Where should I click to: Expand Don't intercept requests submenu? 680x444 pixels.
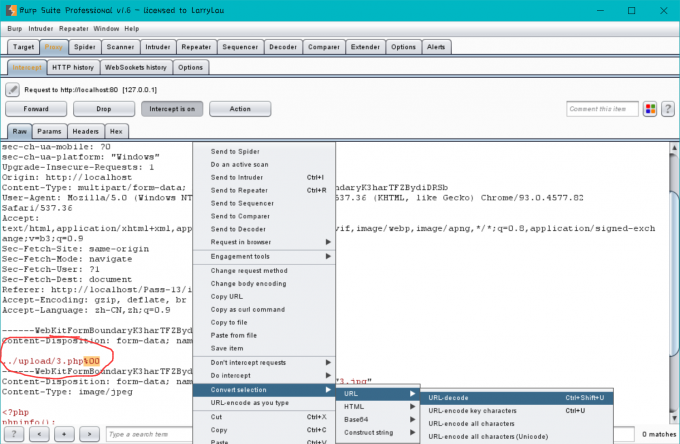pyautogui.click(x=264, y=362)
